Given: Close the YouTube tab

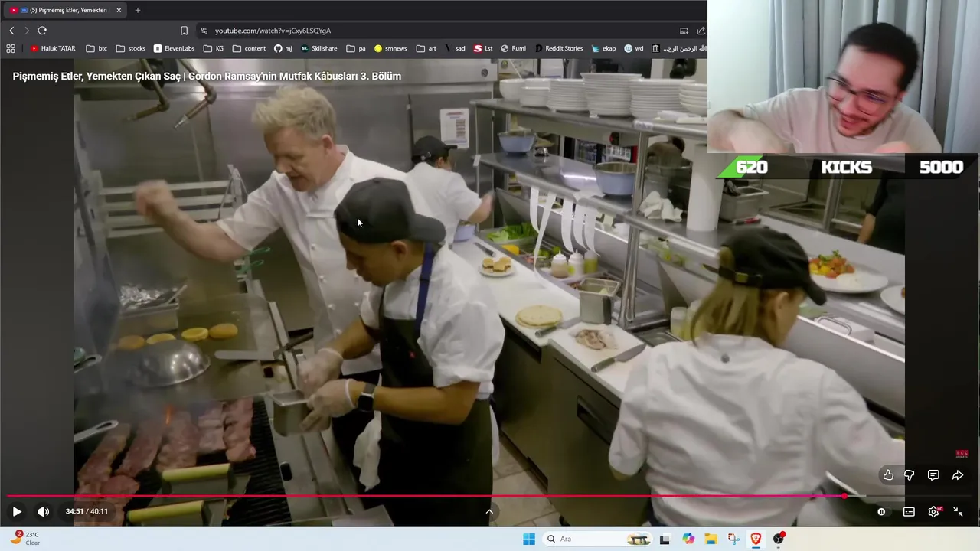Looking at the screenshot, I should [x=119, y=10].
